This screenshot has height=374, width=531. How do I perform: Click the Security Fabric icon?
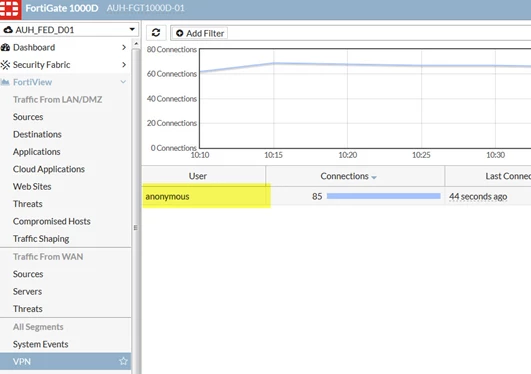pos(5,65)
